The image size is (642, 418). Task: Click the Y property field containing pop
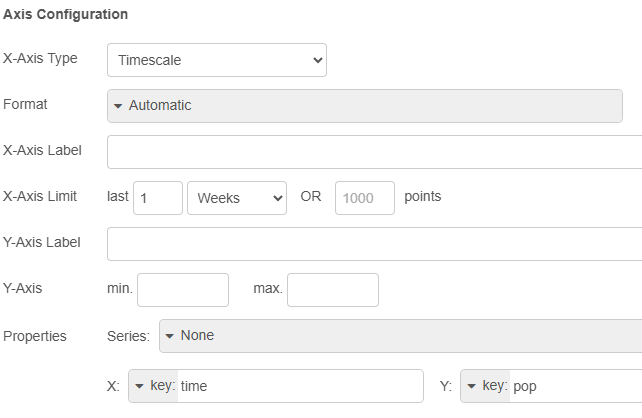pyautogui.click(x=575, y=386)
